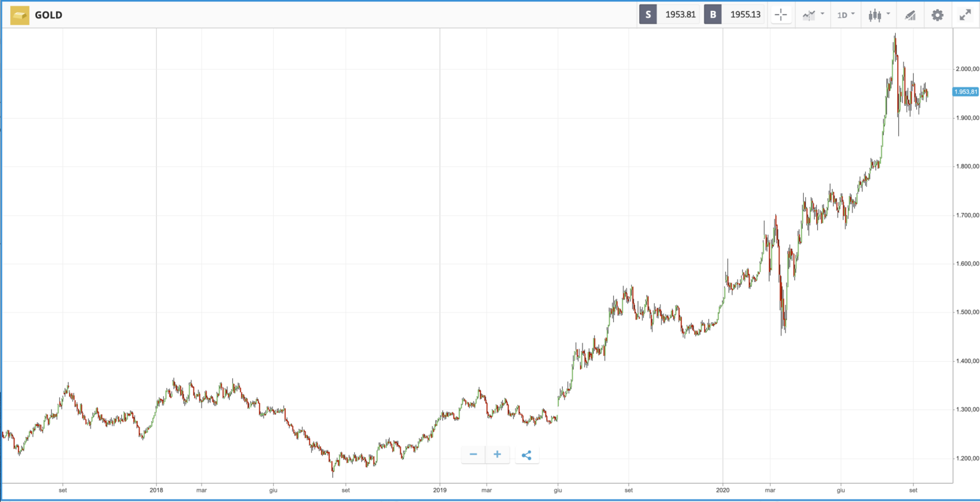Open the candlestick style dropdown arrow
The width and height of the screenshot is (980, 502).
point(888,15)
